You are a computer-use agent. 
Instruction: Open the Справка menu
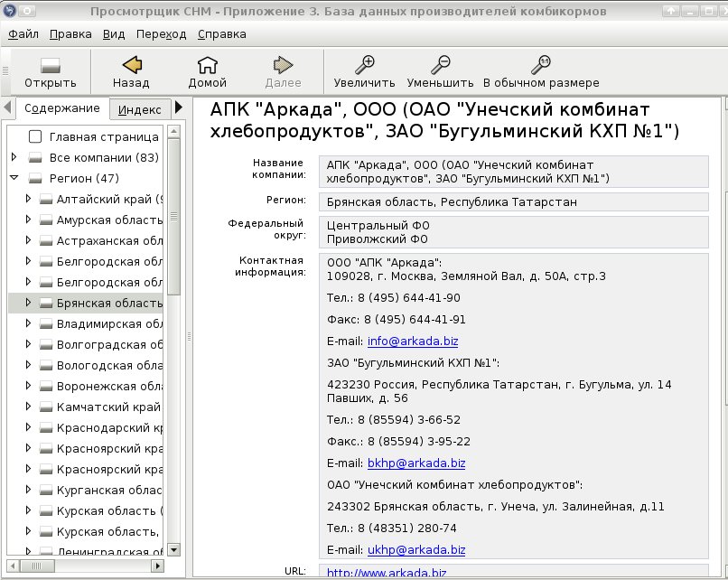[222, 34]
